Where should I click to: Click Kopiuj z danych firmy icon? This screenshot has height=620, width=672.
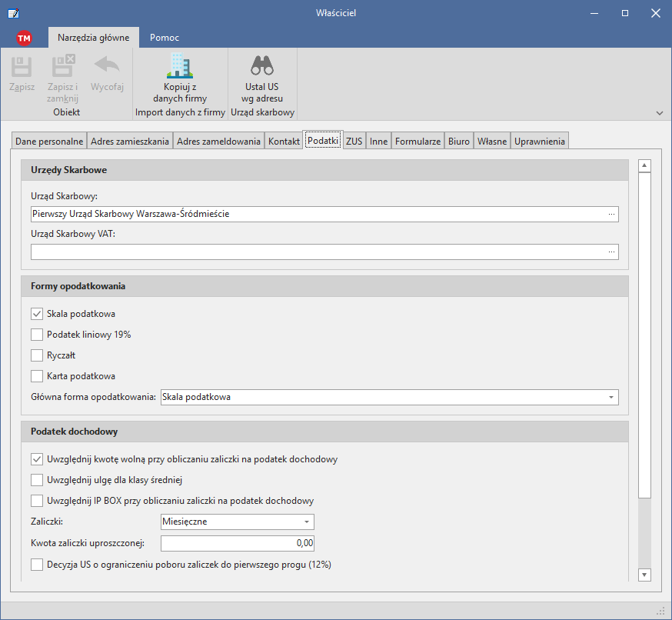tap(180, 65)
